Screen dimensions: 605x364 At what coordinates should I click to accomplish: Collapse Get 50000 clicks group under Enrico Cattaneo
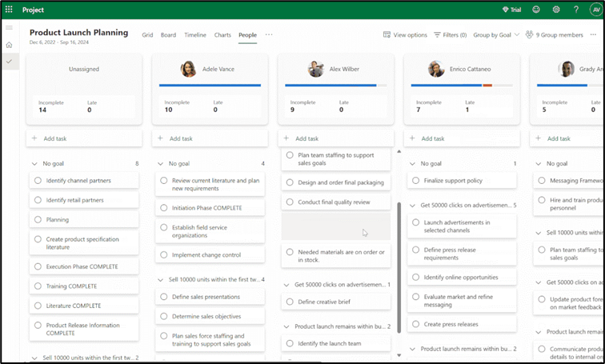412,205
